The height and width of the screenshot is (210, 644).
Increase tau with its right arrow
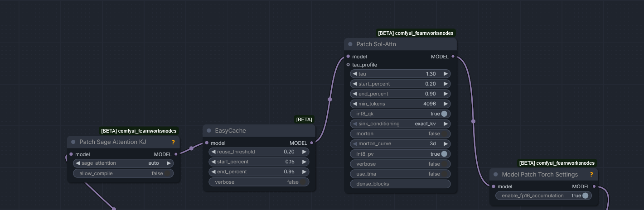pyautogui.click(x=446, y=74)
